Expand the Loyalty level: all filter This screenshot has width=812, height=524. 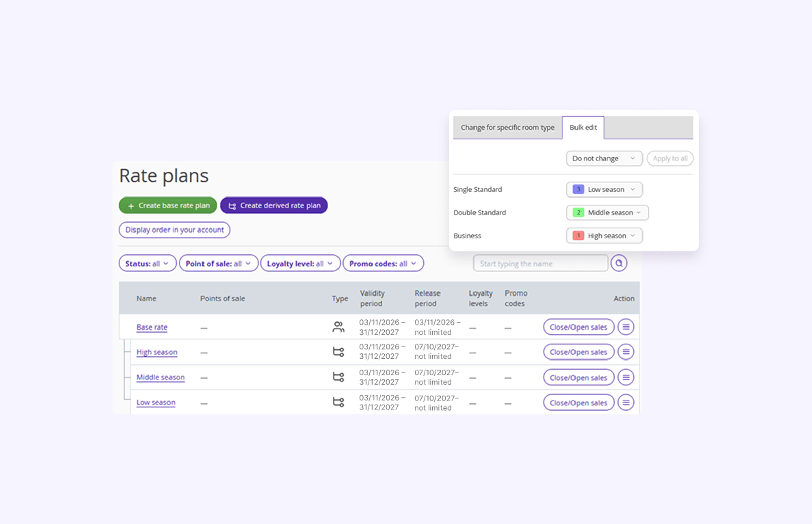[300, 263]
